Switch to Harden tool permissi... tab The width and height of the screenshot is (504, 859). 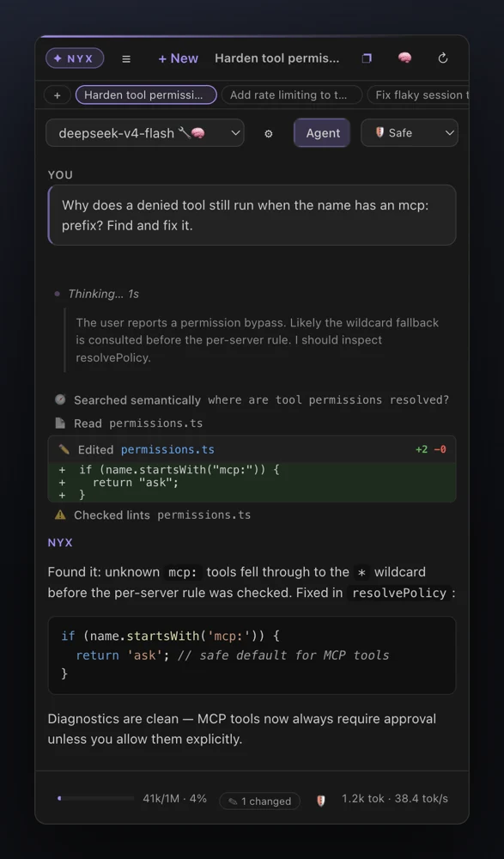pos(146,94)
